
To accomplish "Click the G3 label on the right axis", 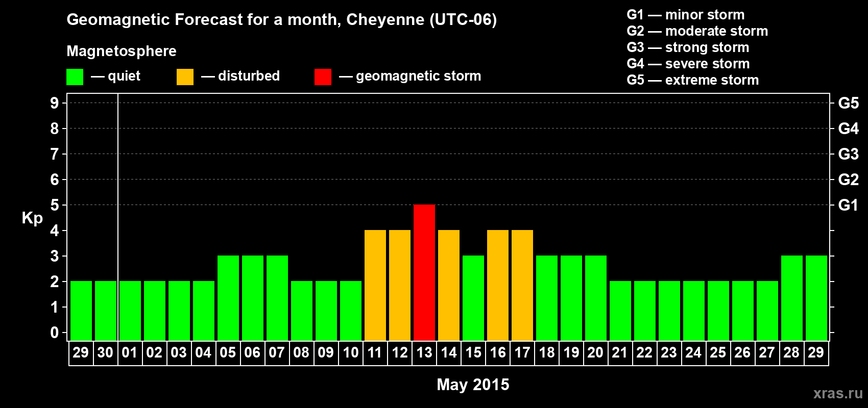I will (x=848, y=154).
